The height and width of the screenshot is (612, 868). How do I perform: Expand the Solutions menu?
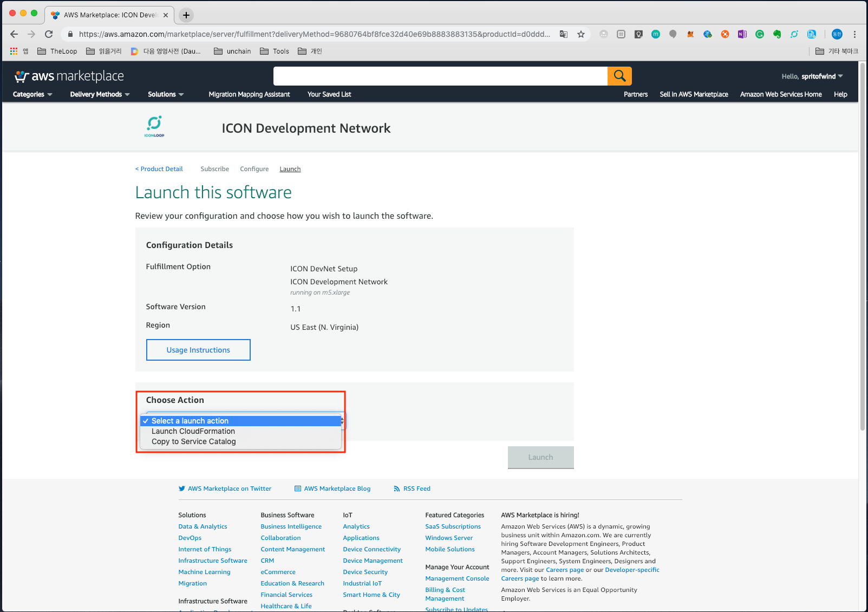tap(166, 94)
